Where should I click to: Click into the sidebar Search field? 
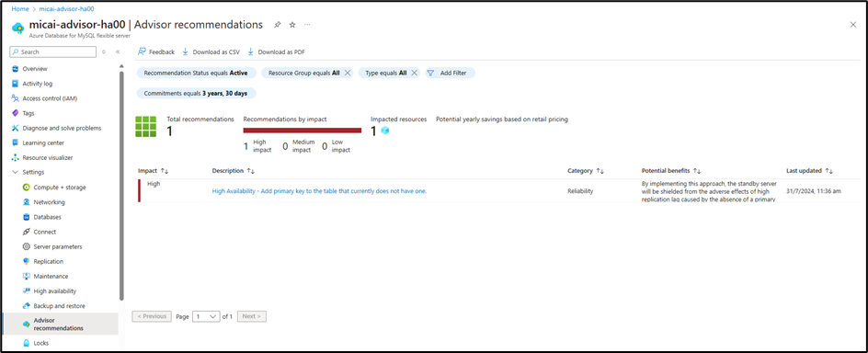pyautogui.click(x=53, y=52)
